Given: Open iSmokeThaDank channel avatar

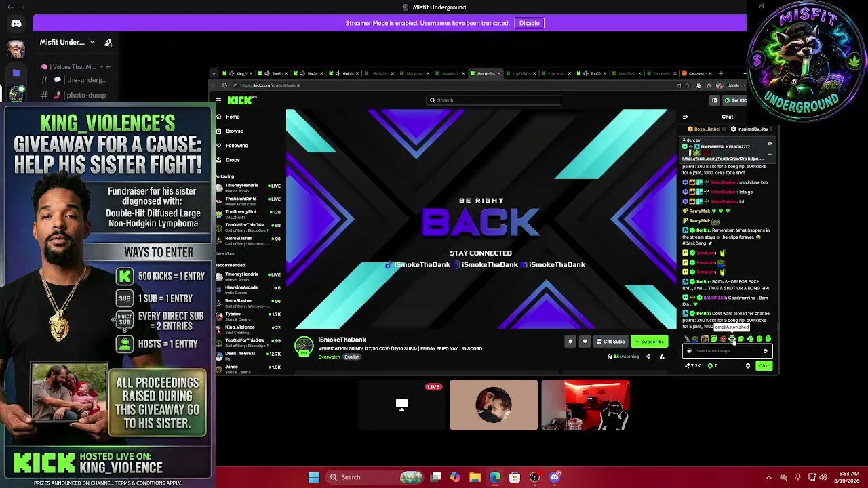Looking at the screenshot, I should [304, 346].
